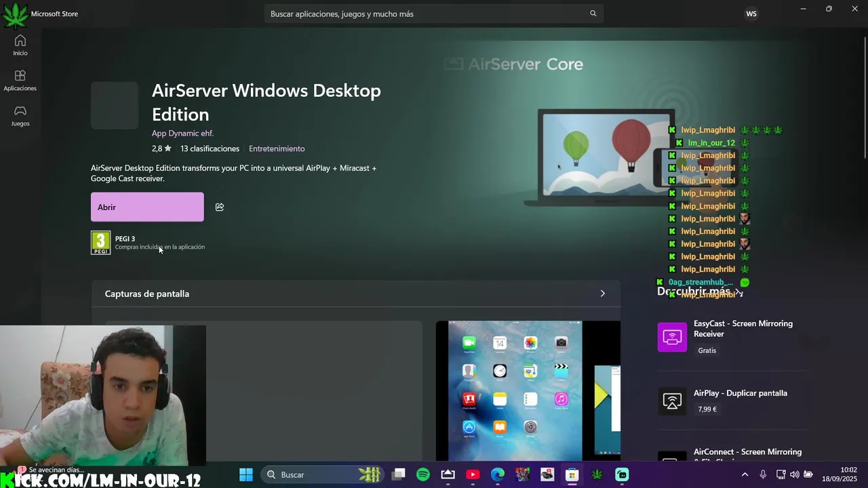The width and height of the screenshot is (868, 488).
Task: Open YouTube from the taskbar
Action: click(473, 474)
